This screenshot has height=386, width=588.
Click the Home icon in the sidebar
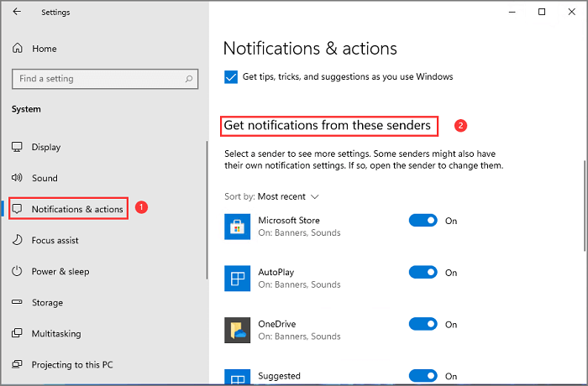tap(18, 49)
